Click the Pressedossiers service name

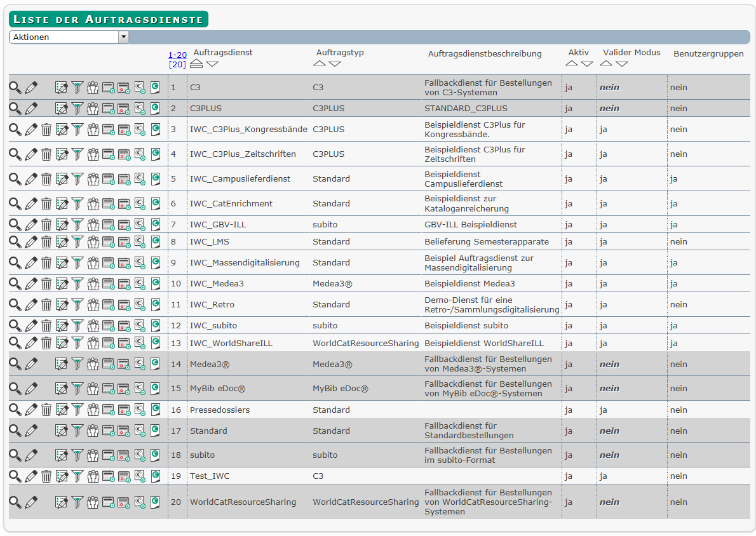(x=220, y=410)
